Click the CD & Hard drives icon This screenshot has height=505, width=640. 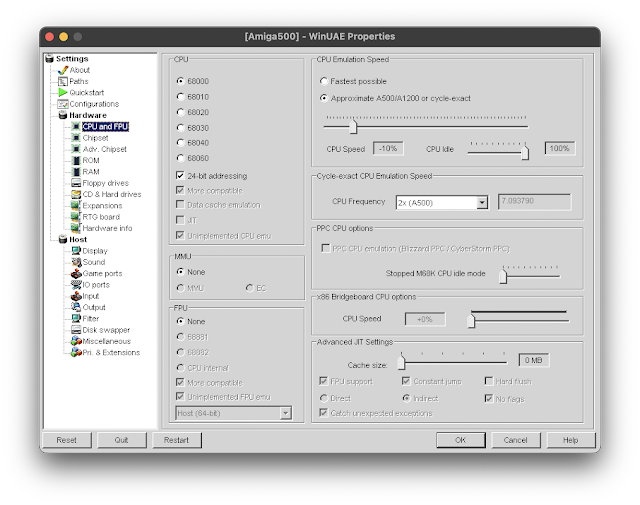click(x=76, y=194)
